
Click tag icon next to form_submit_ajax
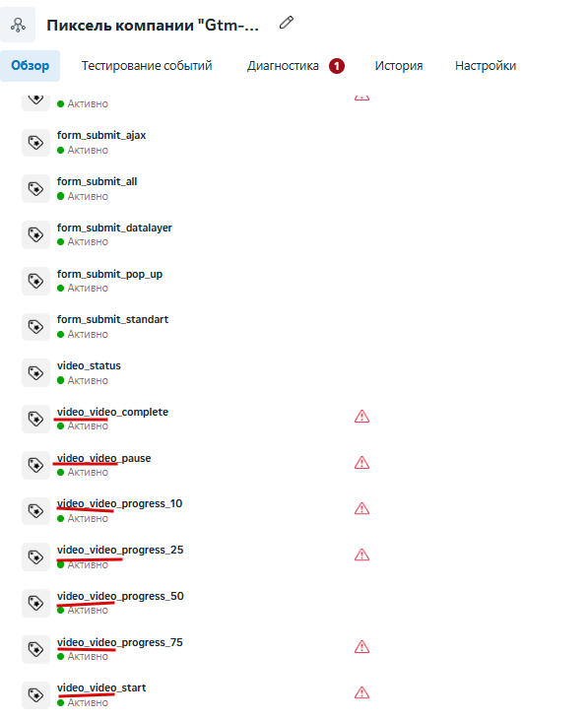35,143
